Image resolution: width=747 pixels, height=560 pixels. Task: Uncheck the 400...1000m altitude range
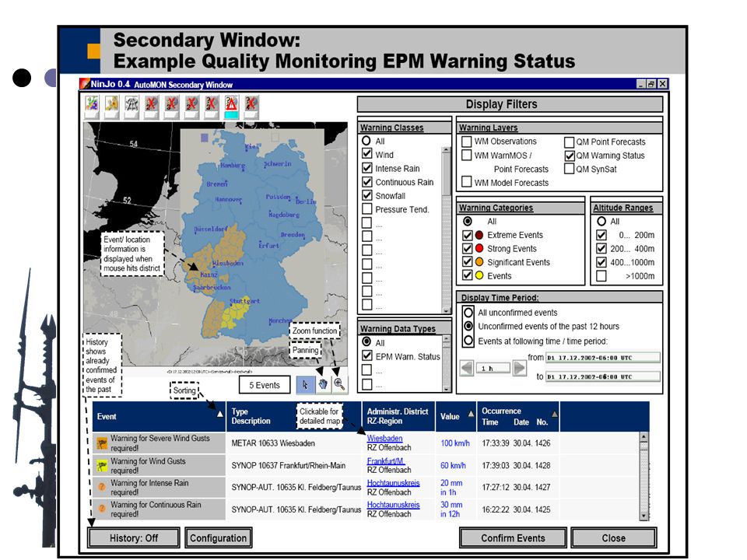[601, 262]
